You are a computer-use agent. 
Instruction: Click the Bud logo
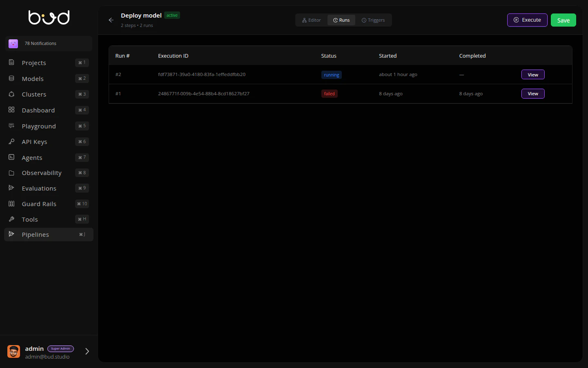pyautogui.click(x=49, y=17)
